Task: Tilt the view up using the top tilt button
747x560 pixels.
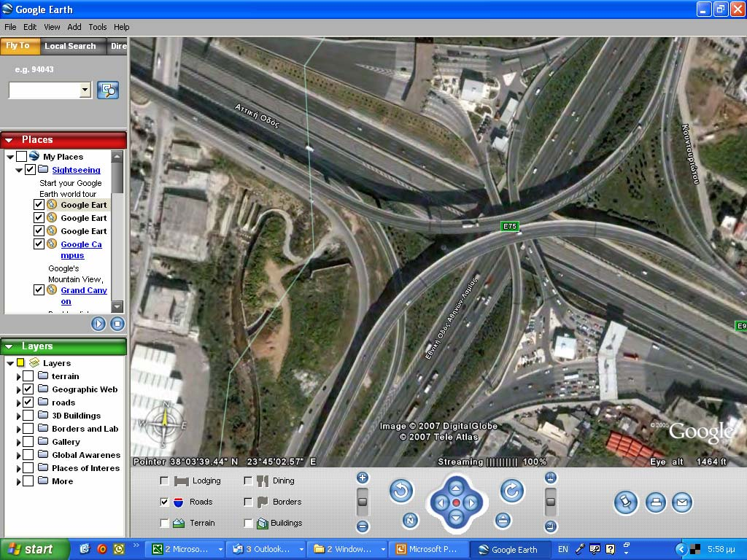Action: (x=550, y=478)
